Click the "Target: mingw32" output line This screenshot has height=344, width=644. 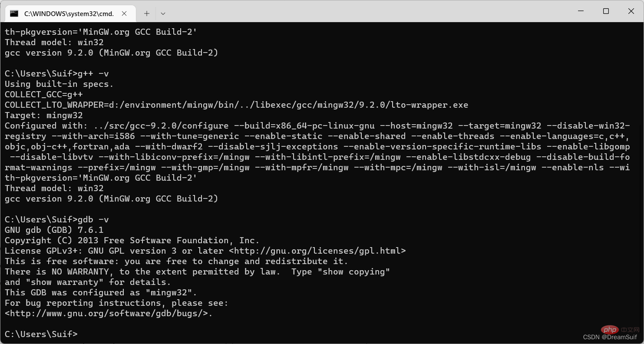pos(43,115)
